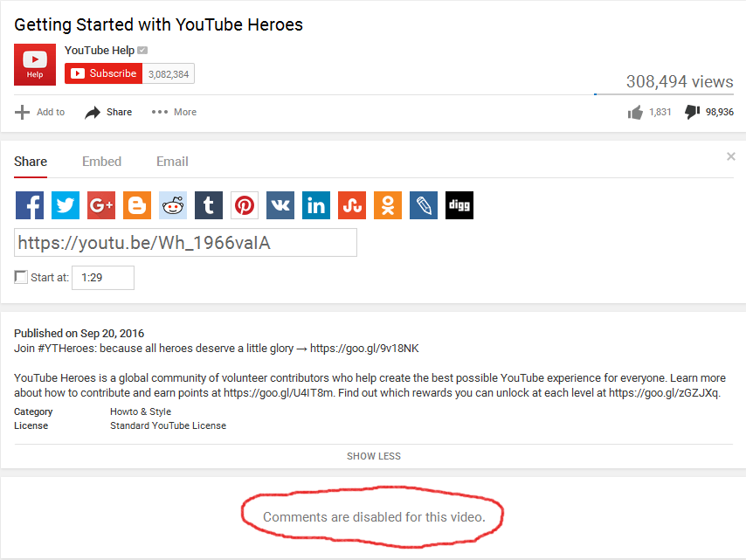Viewport: 746px width, 560px height.
Task: Dislike the video with thumbs down
Action: 709,113
